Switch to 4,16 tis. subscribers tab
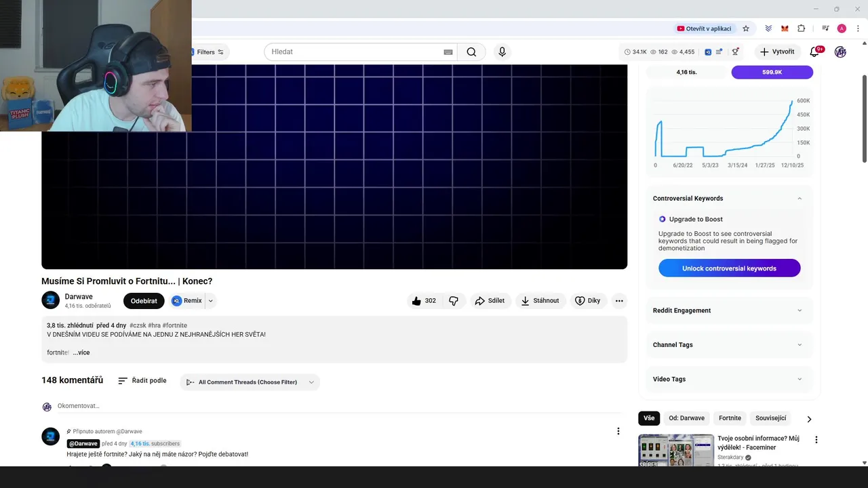The width and height of the screenshot is (868, 488). [x=686, y=72]
